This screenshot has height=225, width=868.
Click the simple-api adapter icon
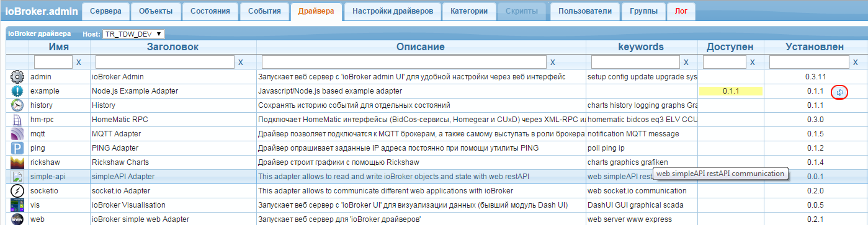coord(17,177)
